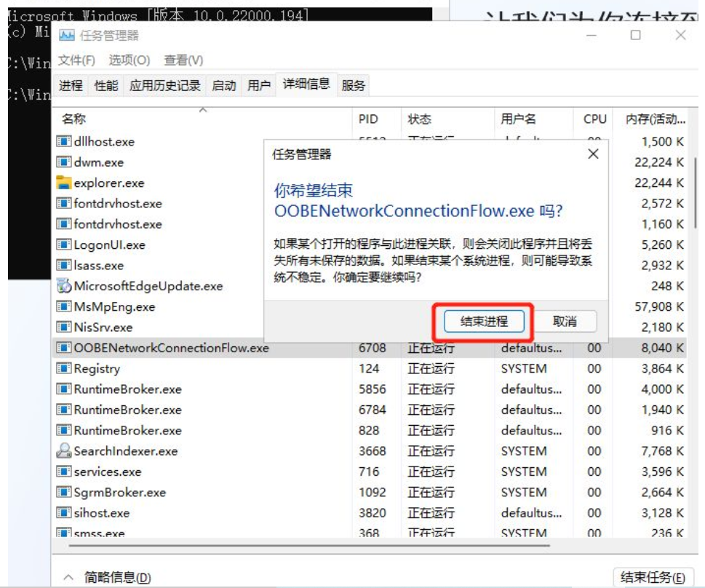The height and width of the screenshot is (588, 705).
Task: Click the explorer.exe folder icon
Action: point(64,183)
